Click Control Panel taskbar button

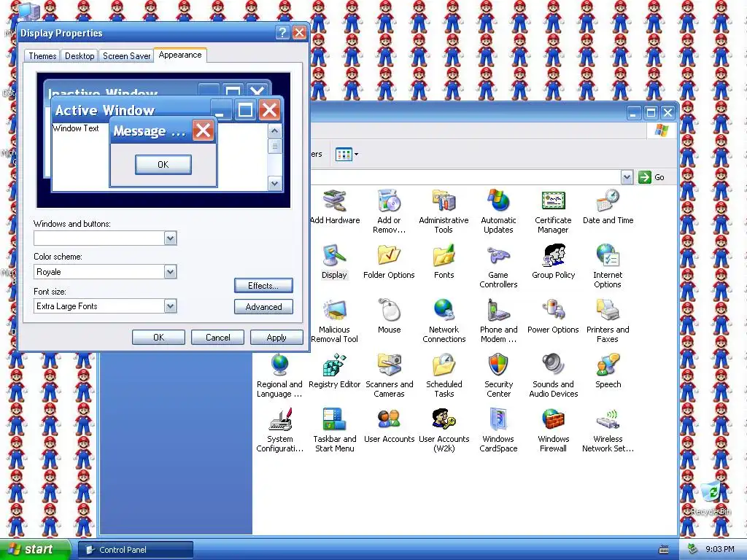point(136,550)
